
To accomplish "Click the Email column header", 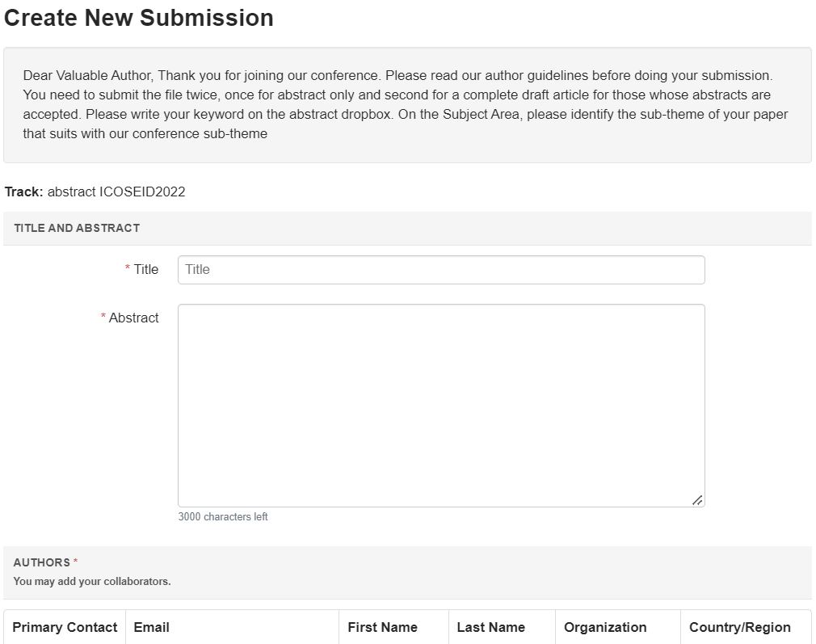I will tap(151, 627).
